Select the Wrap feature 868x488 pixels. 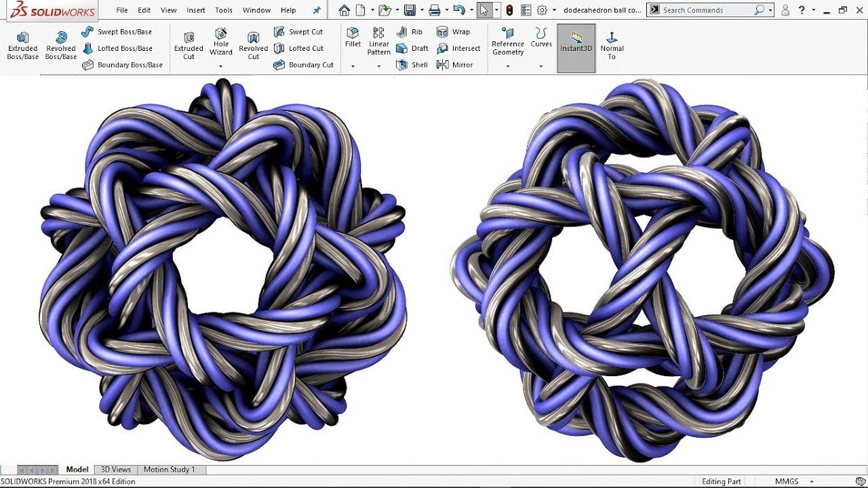pyautogui.click(x=454, y=32)
